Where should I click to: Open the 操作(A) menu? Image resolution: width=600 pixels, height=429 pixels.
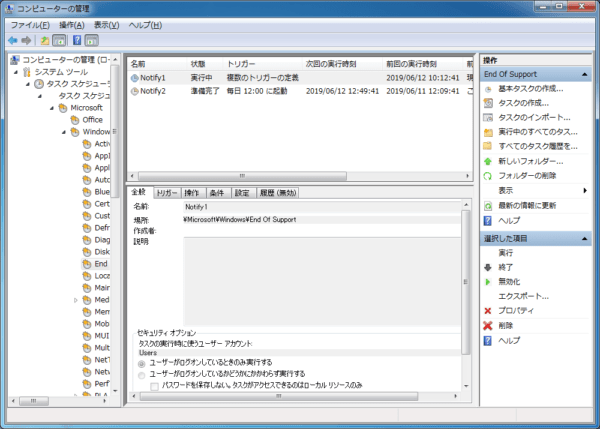pos(72,25)
